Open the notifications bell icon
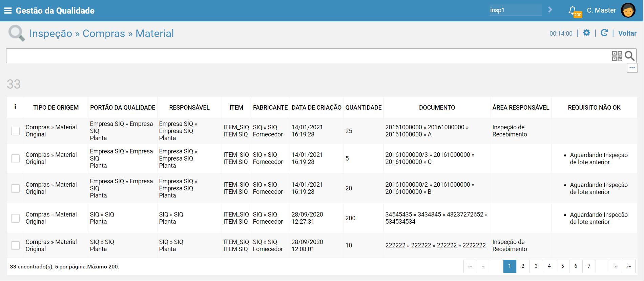 [573, 11]
